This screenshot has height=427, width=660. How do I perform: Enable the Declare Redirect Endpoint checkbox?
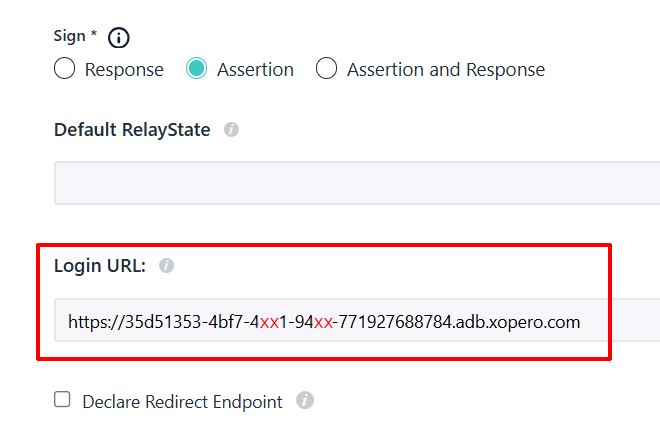point(63,400)
